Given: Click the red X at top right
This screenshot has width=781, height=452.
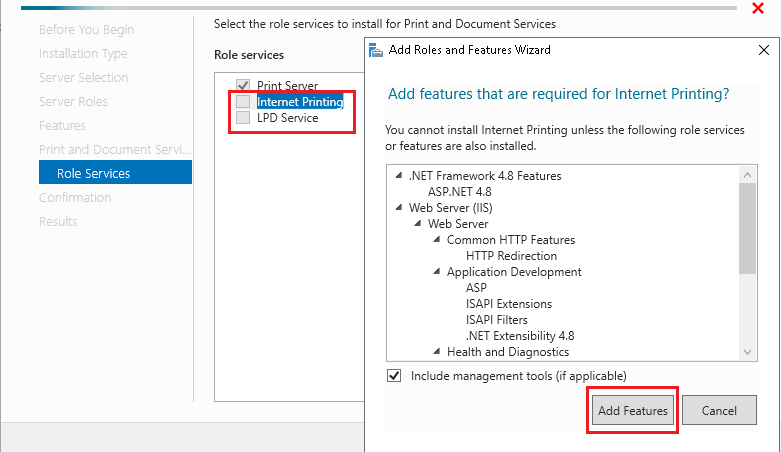Looking at the screenshot, I should coord(758,8).
